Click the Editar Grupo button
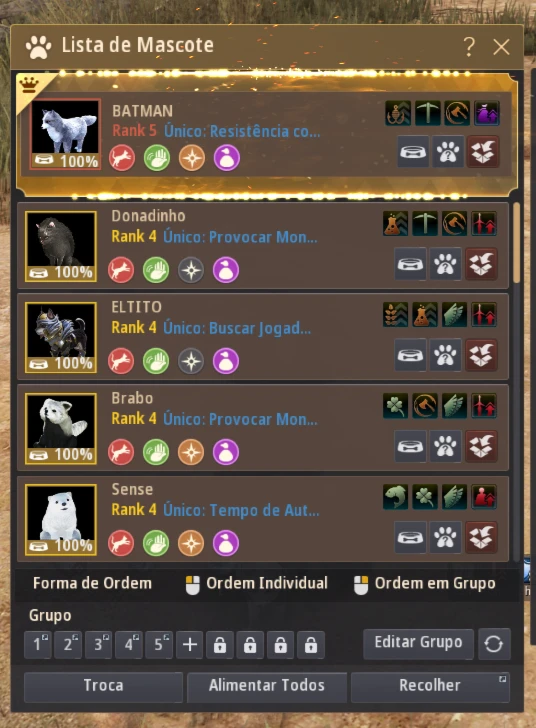 pyautogui.click(x=418, y=643)
